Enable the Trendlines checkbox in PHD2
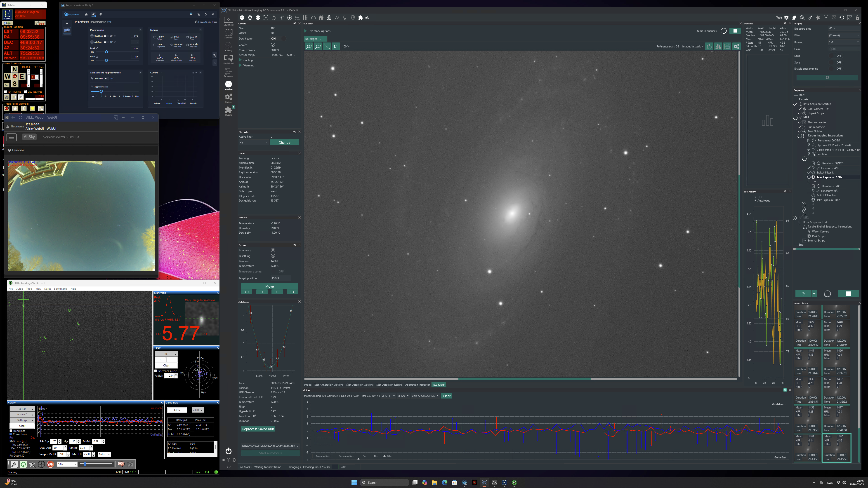The image size is (868, 488). [x=11, y=431]
